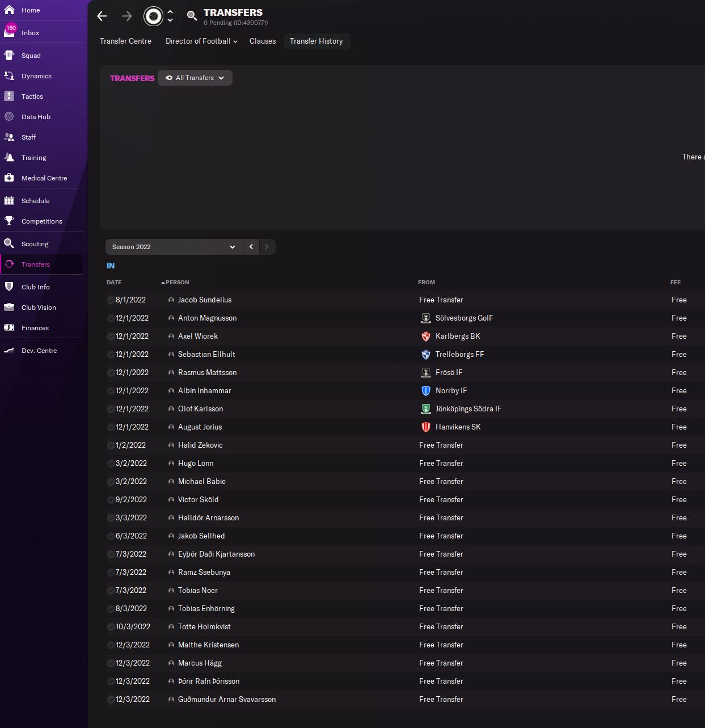Expand the Director of Football menu
Viewport: 705px width, 728px height.
201,41
